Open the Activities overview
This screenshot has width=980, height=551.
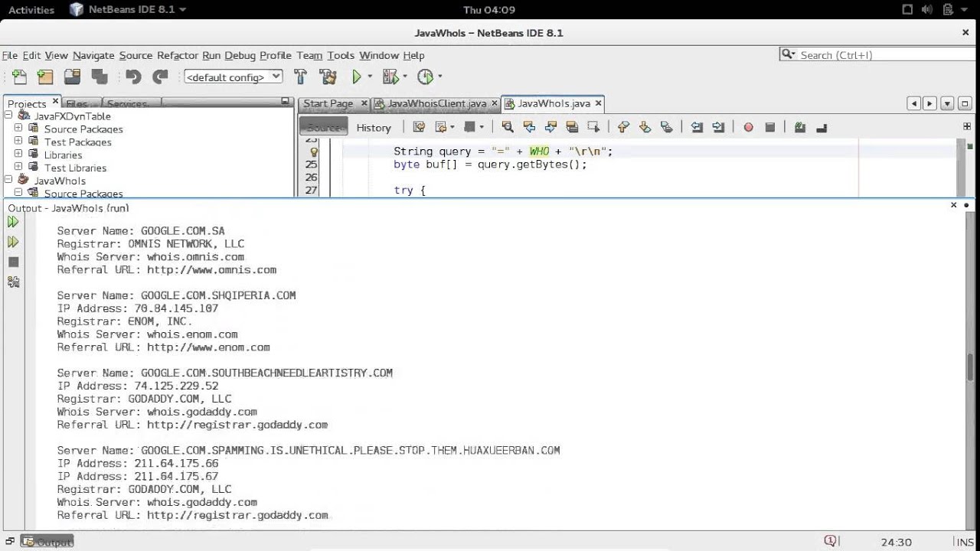tap(31, 10)
